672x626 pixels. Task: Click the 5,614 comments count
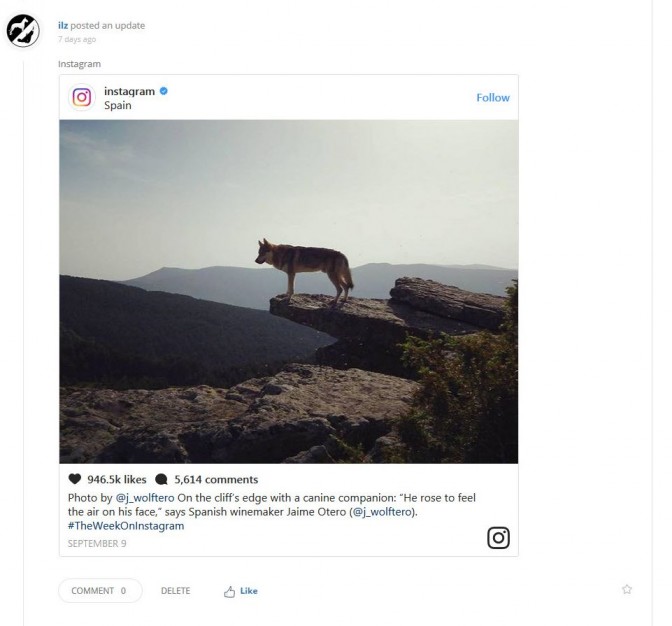[x=216, y=479]
